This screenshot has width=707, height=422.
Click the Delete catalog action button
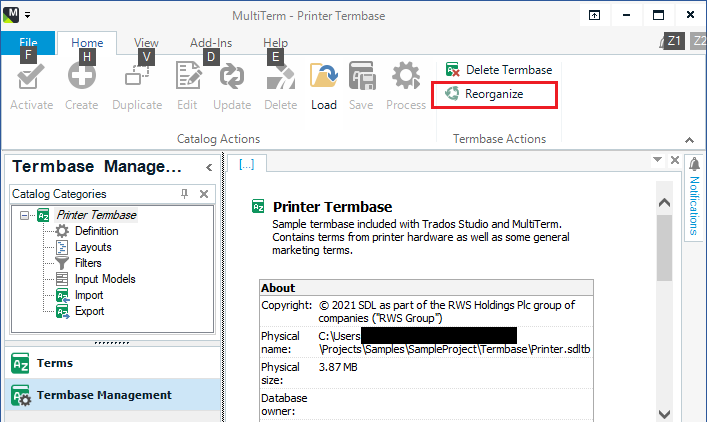[x=280, y=87]
